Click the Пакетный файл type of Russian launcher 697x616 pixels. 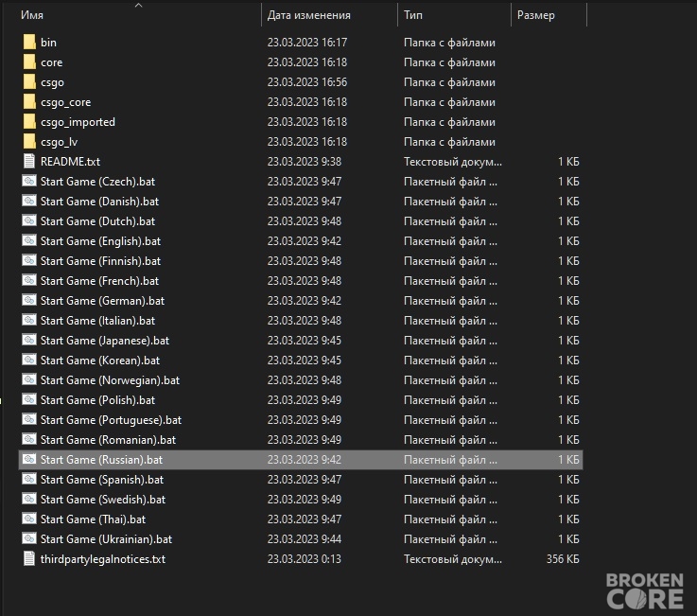pos(450,460)
